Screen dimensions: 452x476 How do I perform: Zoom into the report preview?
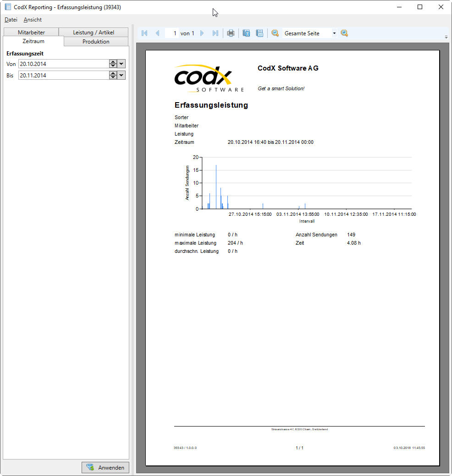pos(344,33)
